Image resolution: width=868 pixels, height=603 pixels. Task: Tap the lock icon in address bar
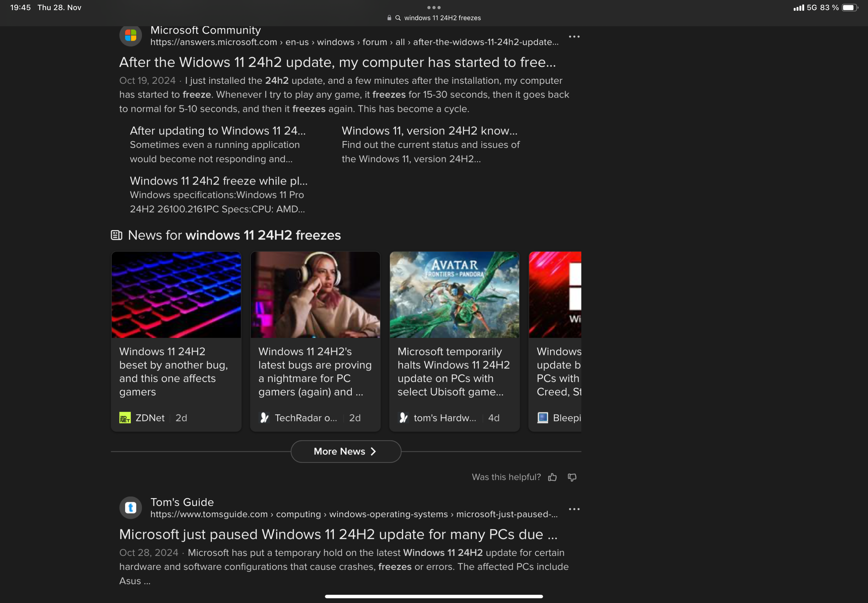coord(389,18)
